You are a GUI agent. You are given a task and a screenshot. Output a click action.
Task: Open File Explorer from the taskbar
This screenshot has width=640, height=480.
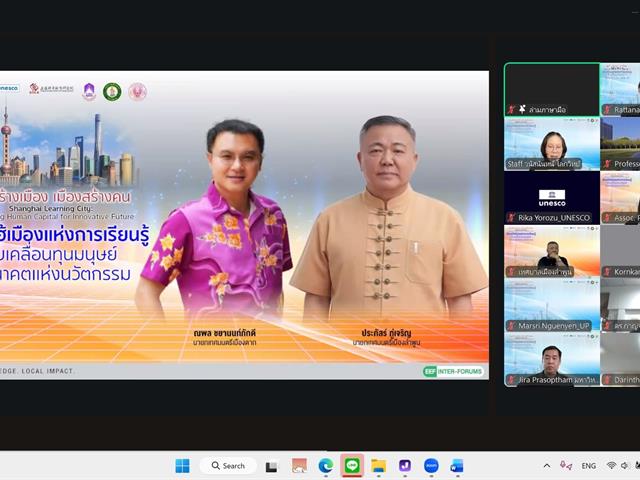pyautogui.click(x=378, y=466)
